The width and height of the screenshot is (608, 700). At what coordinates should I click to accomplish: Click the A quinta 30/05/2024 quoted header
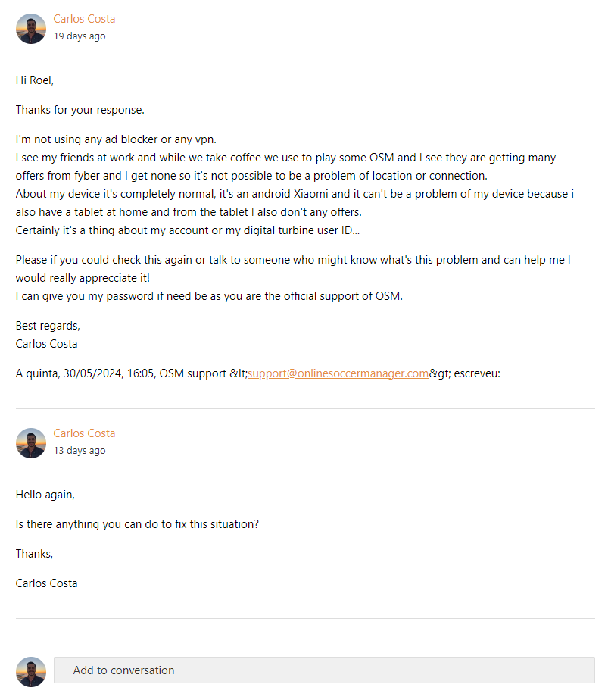coord(258,373)
